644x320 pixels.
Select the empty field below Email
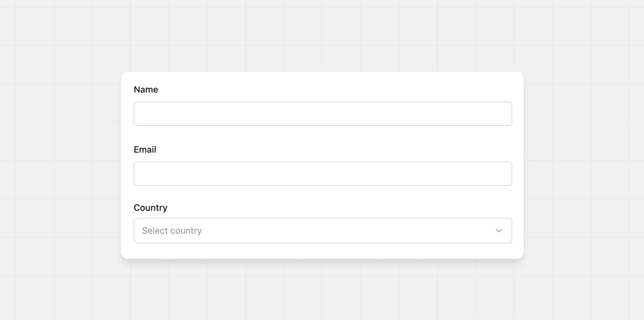(x=322, y=174)
